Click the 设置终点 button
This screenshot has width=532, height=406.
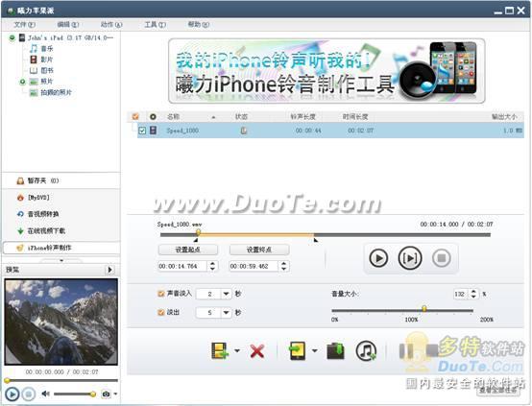click(259, 250)
